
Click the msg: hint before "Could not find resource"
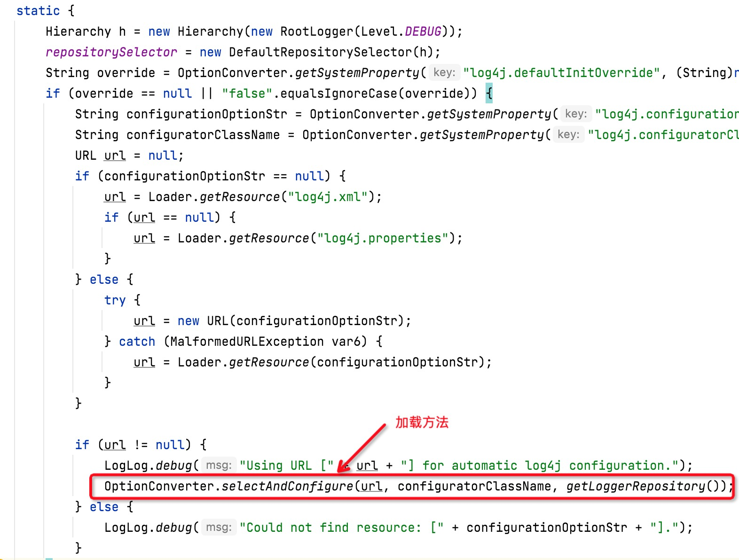(219, 528)
